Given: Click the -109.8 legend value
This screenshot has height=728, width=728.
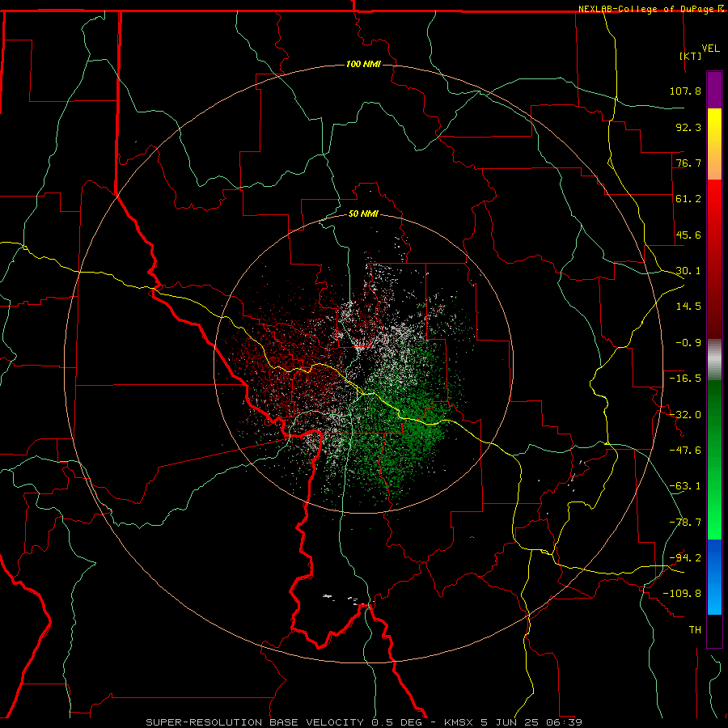Looking at the screenshot, I should coord(682,594).
